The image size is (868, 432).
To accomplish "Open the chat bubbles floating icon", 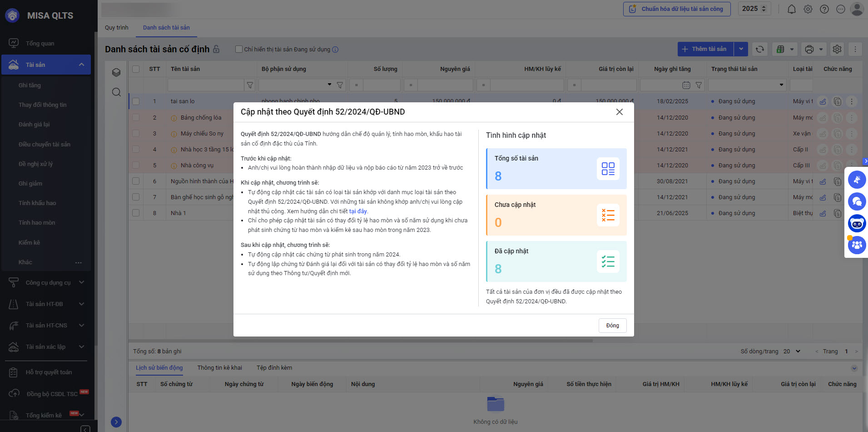I will click(x=857, y=201).
